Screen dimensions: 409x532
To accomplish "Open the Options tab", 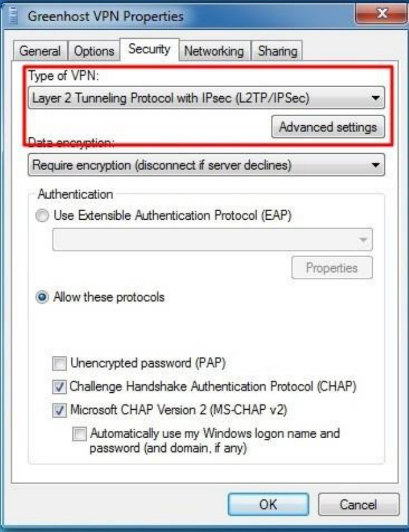I will (x=94, y=51).
